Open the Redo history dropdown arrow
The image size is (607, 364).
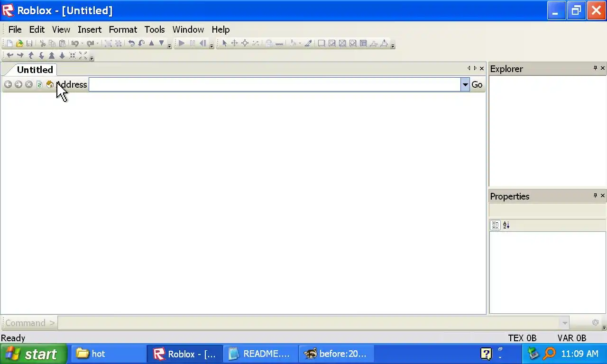(x=97, y=43)
